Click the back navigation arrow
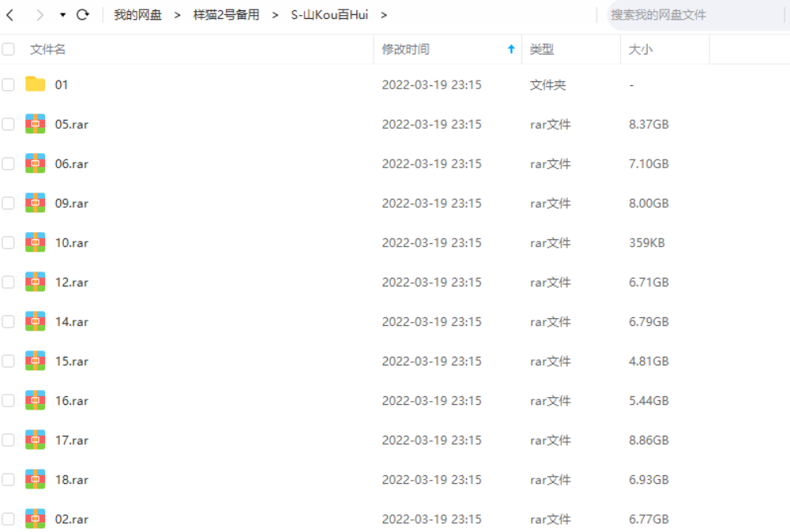 pos(9,15)
